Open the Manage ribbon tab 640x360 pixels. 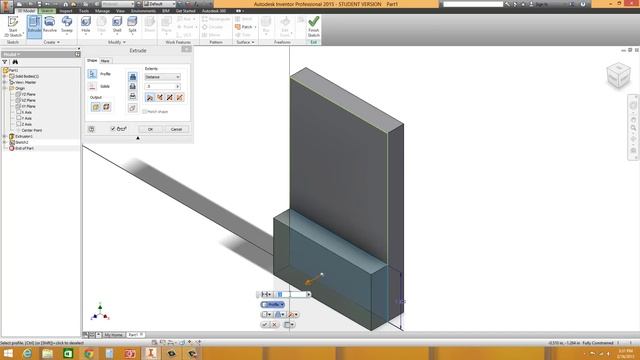[102, 11]
